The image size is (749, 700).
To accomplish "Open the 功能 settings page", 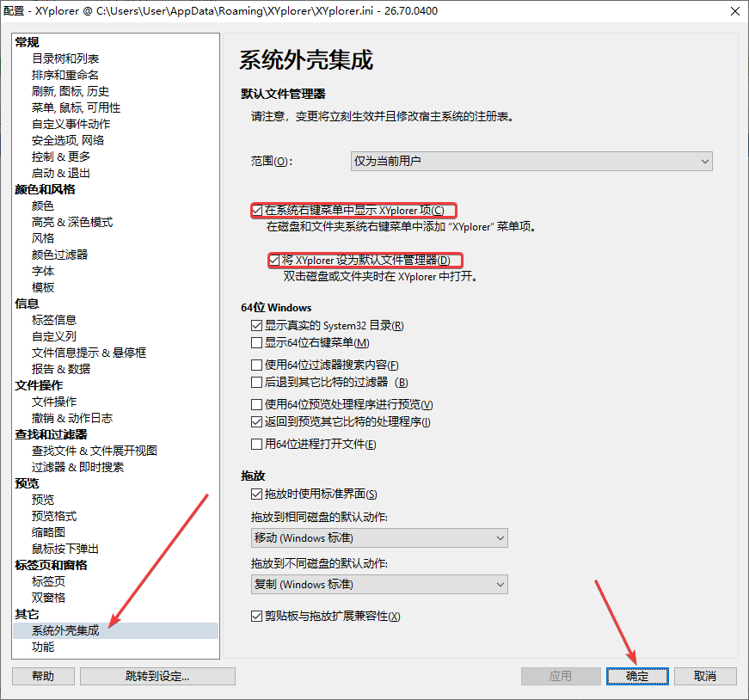I will pos(43,647).
